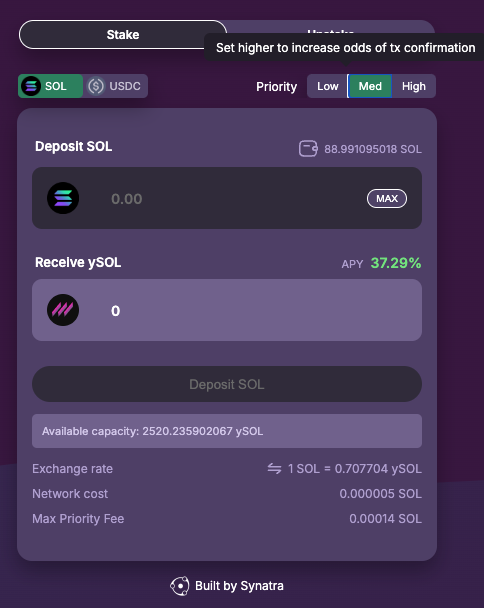The image size is (484, 608).
Task: Click the exchange rate swap arrows icon
Action: click(x=274, y=468)
